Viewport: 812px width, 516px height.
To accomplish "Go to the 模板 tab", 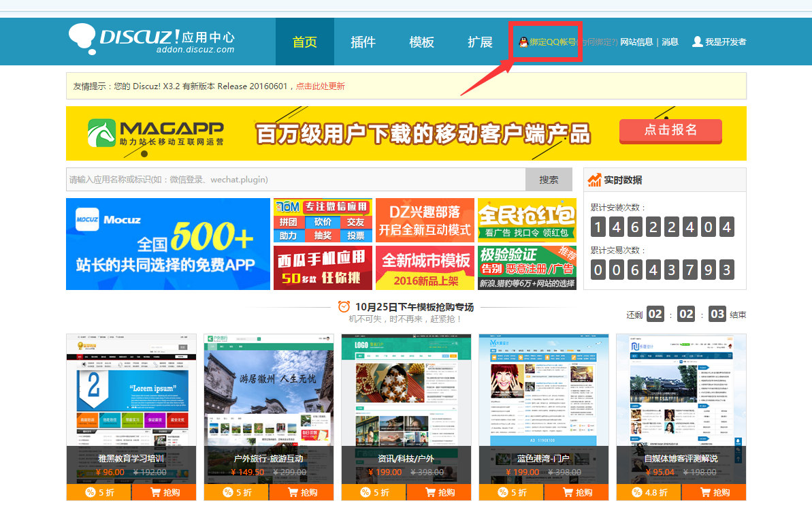I will click(x=421, y=42).
